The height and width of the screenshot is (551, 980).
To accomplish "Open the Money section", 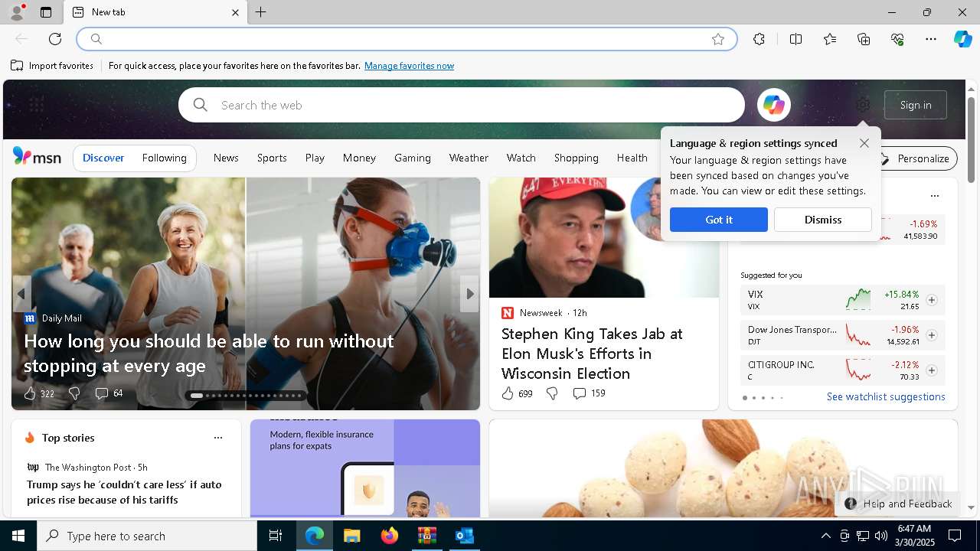I will (x=359, y=158).
